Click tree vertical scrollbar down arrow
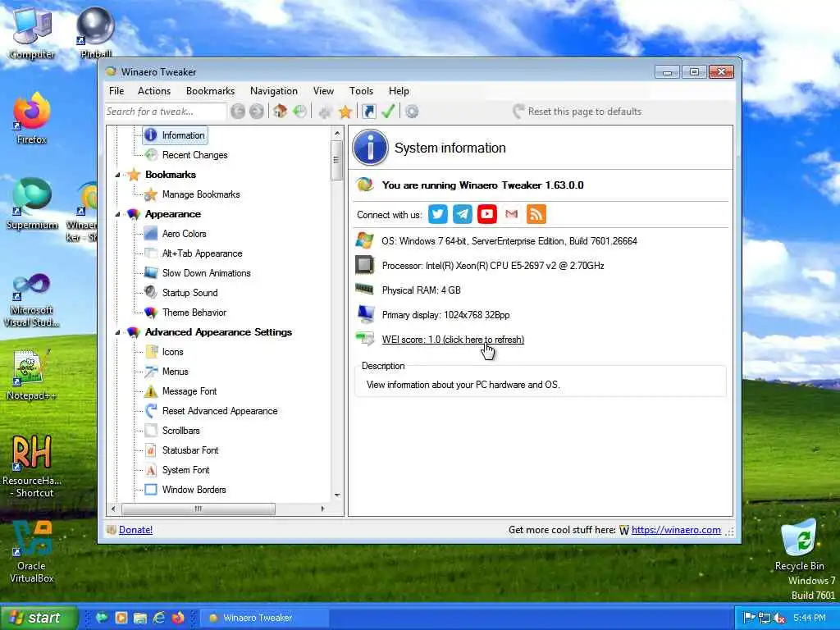Viewport: 840px width, 630px height. (x=337, y=495)
